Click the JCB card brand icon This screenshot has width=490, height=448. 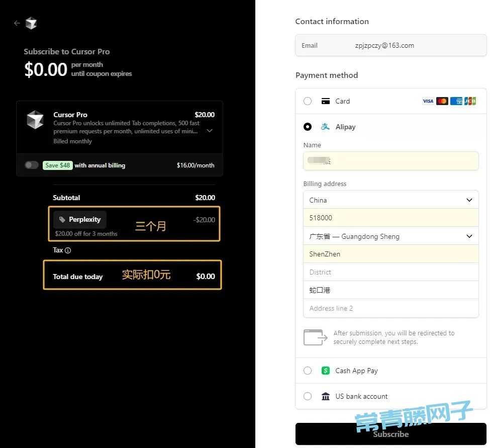(x=469, y=101)
